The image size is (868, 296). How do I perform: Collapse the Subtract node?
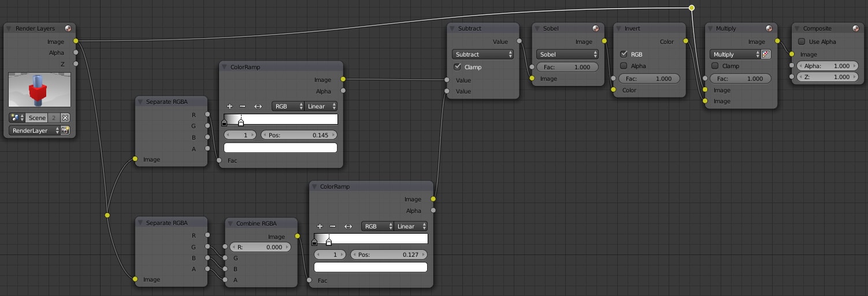click(452, 28)
